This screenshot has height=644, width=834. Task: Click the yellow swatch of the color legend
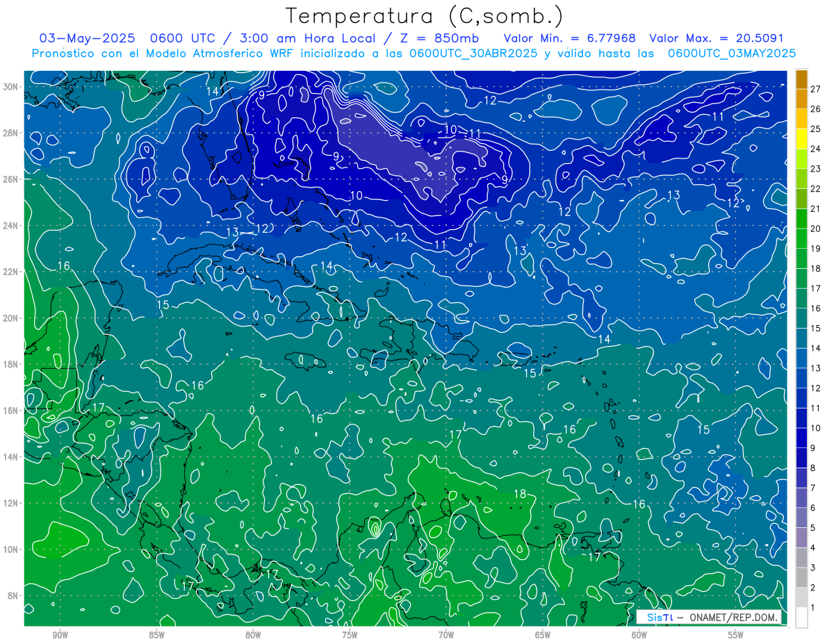point(801,139)
